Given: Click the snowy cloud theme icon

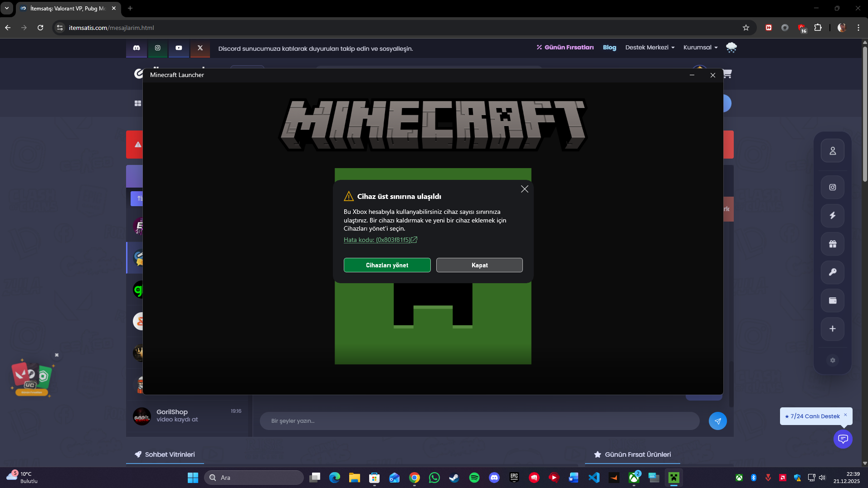Looking at the screenshot, I should point(731,47).
